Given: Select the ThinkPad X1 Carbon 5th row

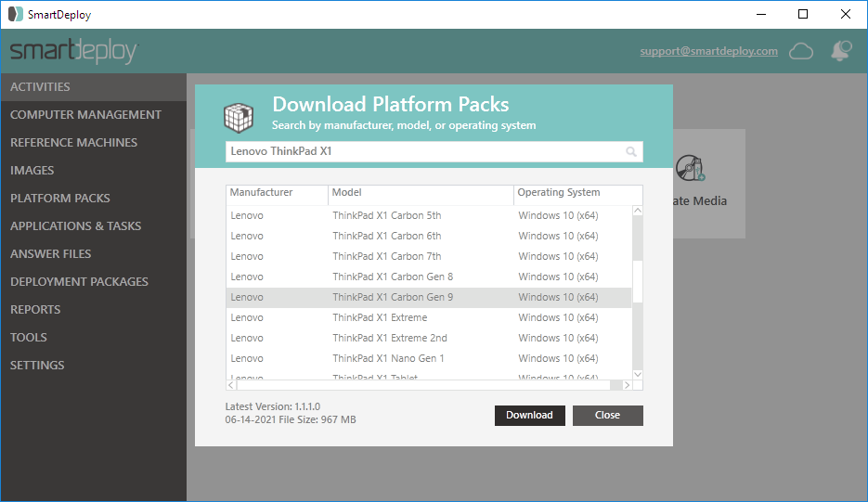Looking at the screenshot, I should coord(429,215).
